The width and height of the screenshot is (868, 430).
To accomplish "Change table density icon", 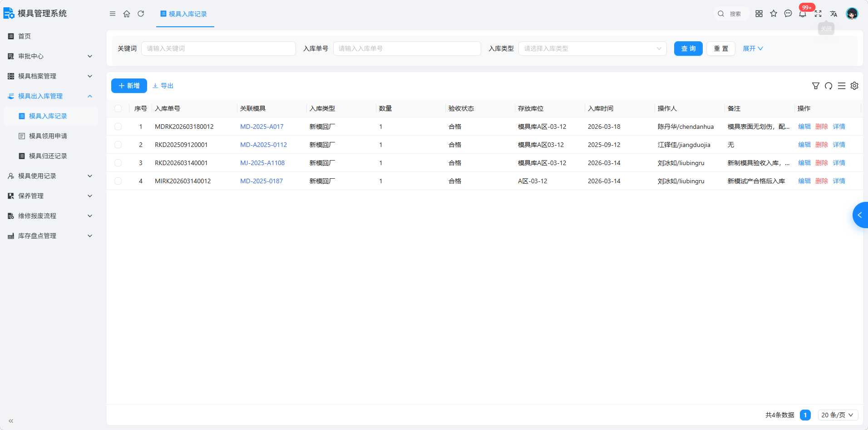I will (x=842, y=86).
